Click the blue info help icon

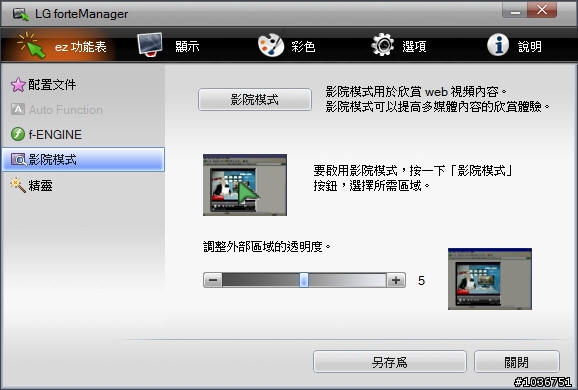tap(498, 45)
